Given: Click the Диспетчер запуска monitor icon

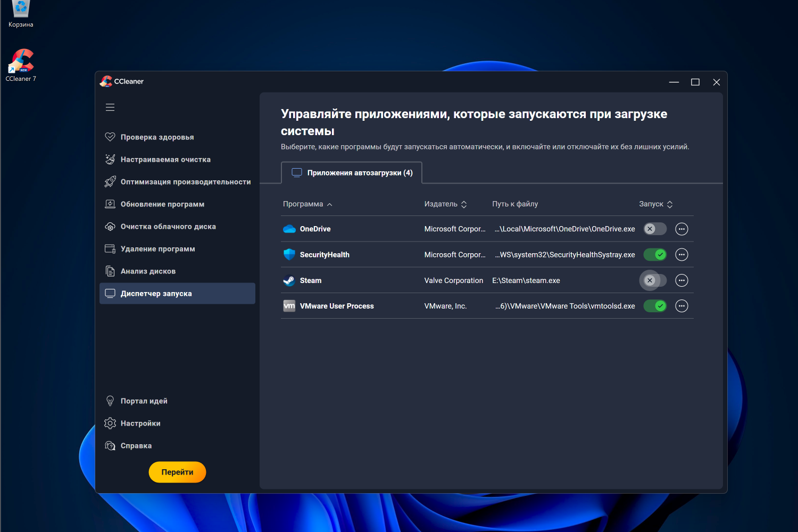Looking at the screenshot, I should coord(110,293).
